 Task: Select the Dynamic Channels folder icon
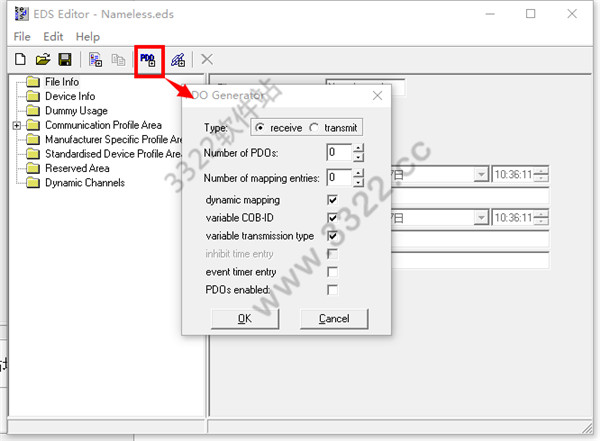pyautogui.click(x=33, y=183)
